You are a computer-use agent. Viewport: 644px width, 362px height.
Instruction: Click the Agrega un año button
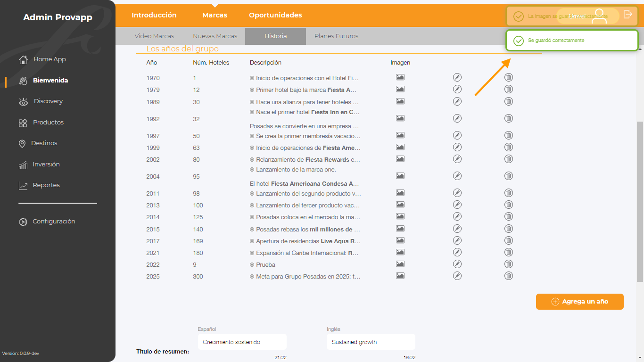[x=580, y=302]
